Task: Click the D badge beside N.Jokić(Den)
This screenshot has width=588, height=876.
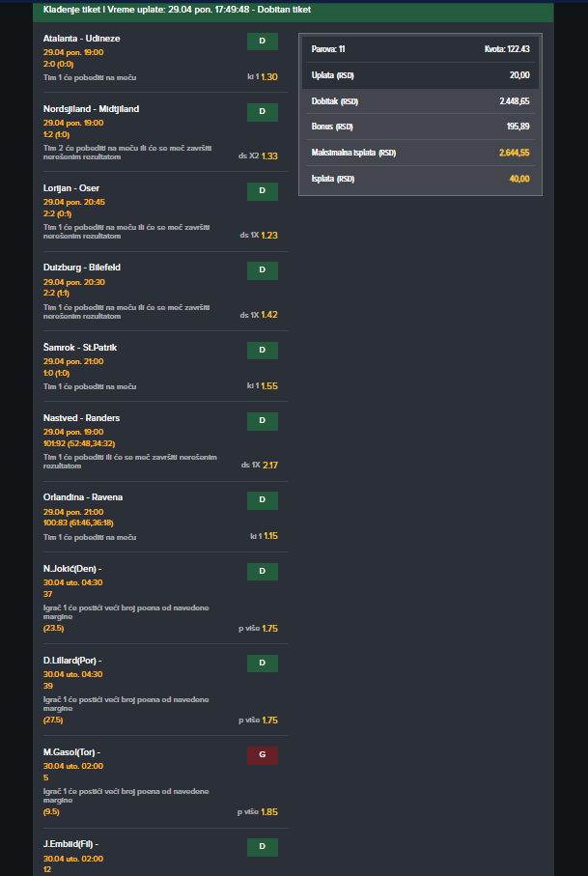Action: point(263,572)
